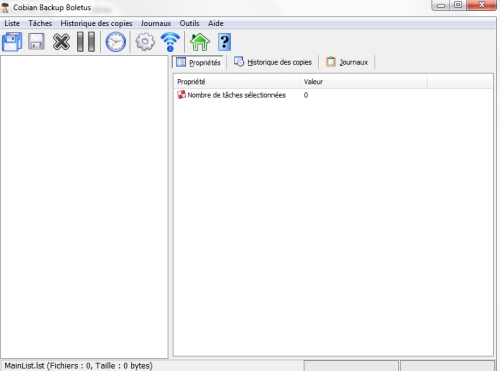The image size is (500, 371).
Task: Switch to the Journaux tab
Action: [347, 62]
